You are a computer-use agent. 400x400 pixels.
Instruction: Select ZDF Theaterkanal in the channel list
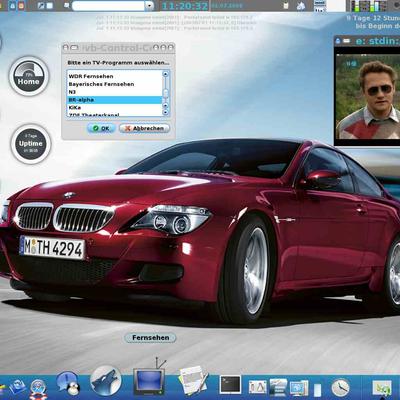pyautogui.click(x=114, y=114)
